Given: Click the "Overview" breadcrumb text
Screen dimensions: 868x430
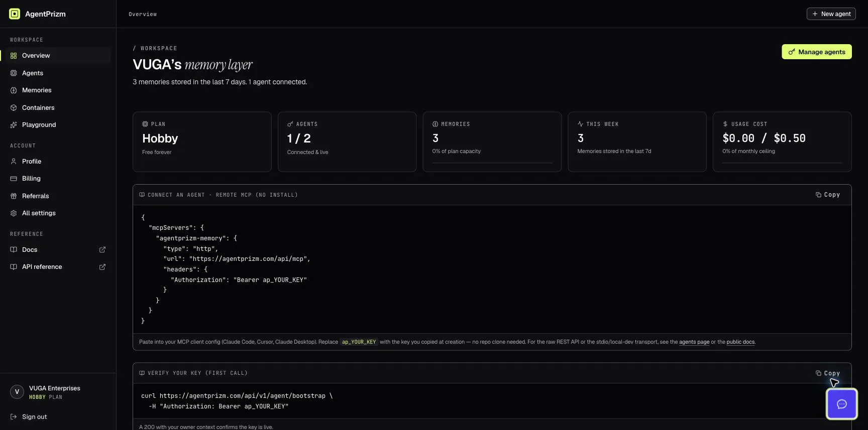Looking at the screenshot, I should click(143, 14).
